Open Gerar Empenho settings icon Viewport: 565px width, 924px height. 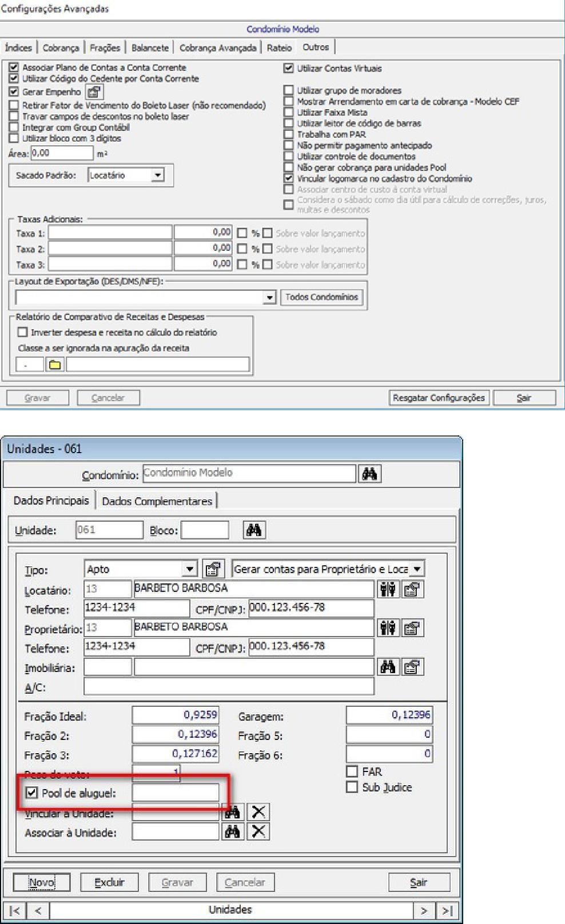94,91
